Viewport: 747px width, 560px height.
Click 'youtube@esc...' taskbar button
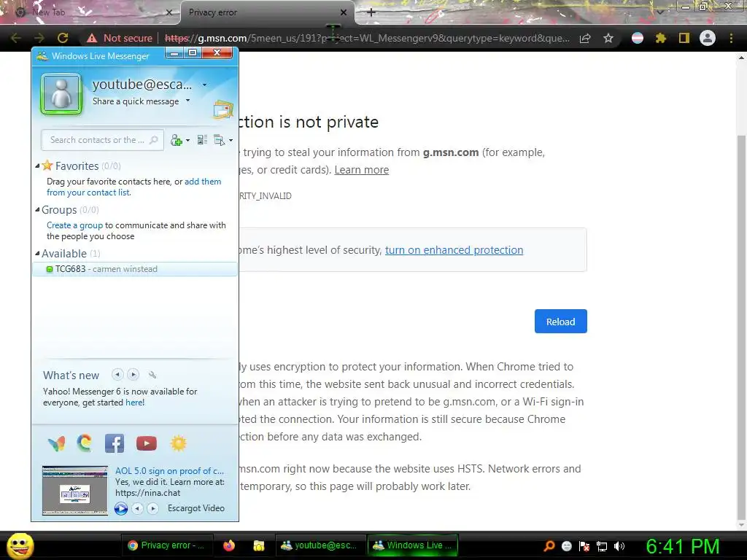320,545
